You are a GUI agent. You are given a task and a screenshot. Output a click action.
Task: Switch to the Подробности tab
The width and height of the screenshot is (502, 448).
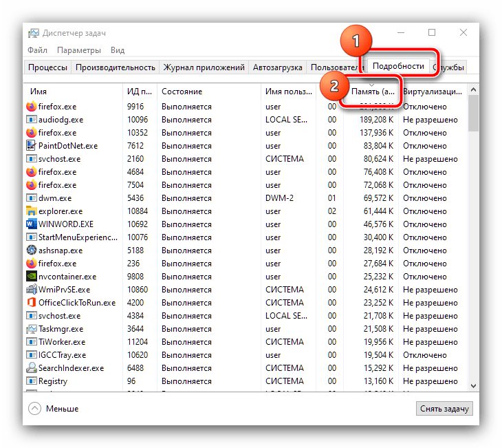click(398, 66)
